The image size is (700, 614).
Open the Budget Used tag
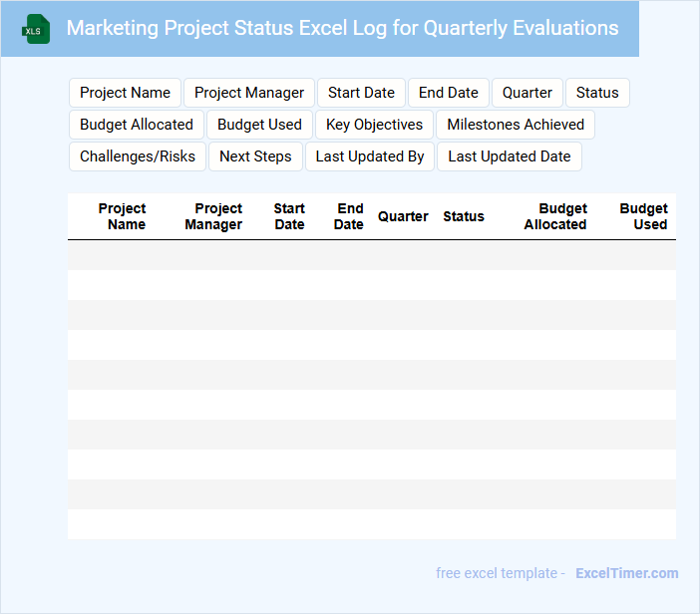(259, 125)
